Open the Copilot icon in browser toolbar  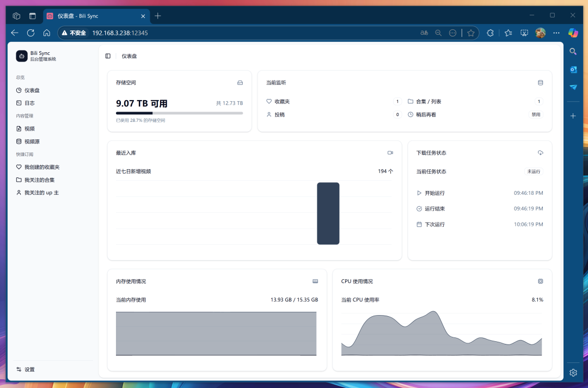point(573,33)
